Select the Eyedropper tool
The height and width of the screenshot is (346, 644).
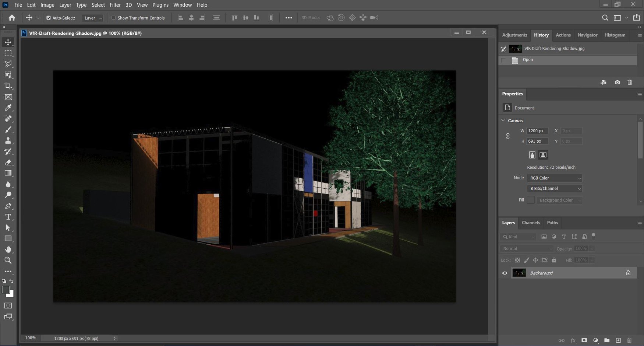coord(8,108)
